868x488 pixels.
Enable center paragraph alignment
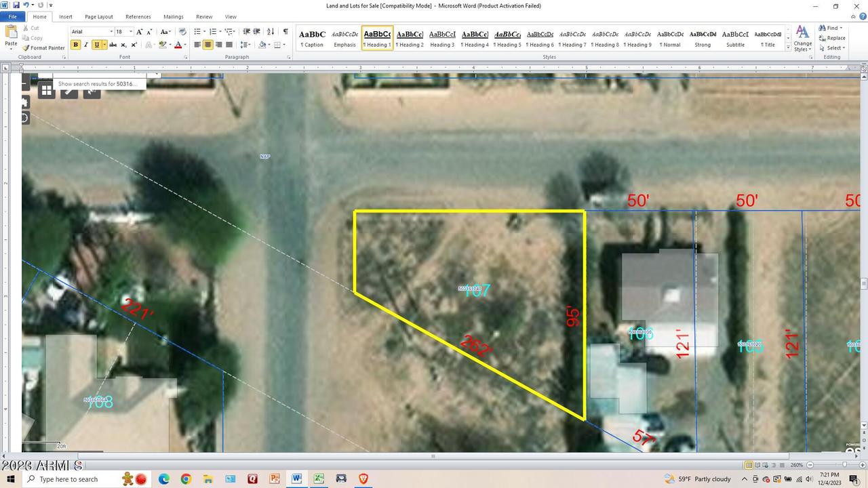coord(208,45)
